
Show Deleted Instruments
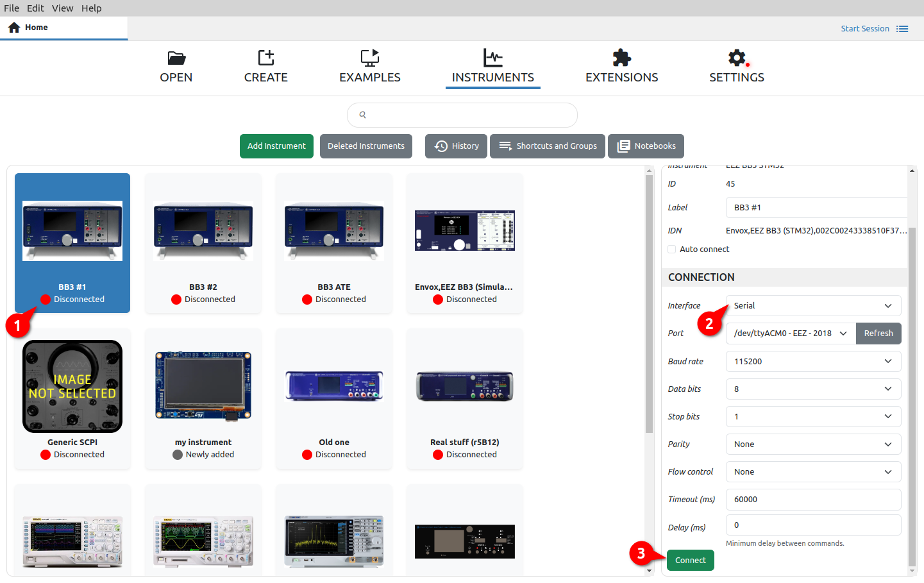click(x=366, y=146)
